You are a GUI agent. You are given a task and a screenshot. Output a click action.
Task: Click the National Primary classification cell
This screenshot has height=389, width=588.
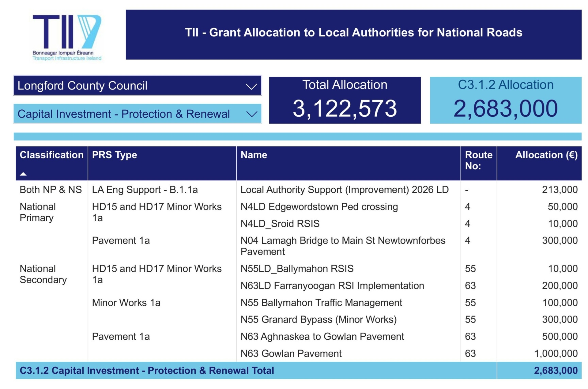pos(38,212)
